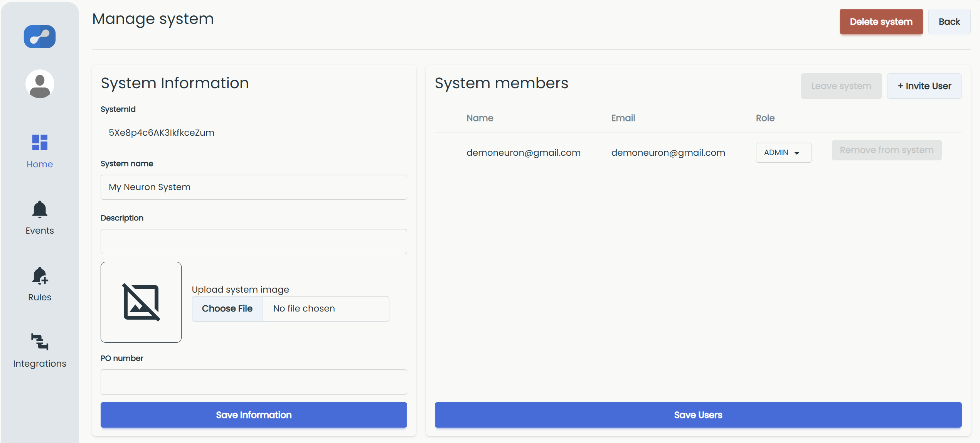Click the Leave system button
Image resolution: width=980 pixels, height=443 pixels.
pos(841,86)
